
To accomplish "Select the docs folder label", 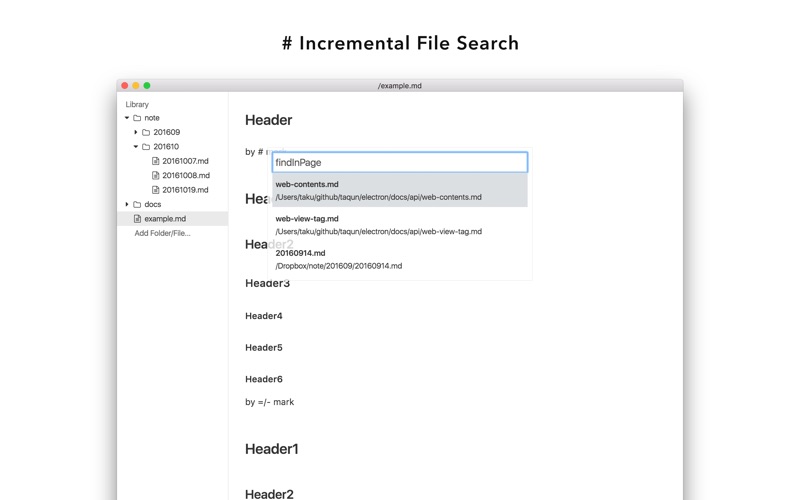I will pos(153,204).
